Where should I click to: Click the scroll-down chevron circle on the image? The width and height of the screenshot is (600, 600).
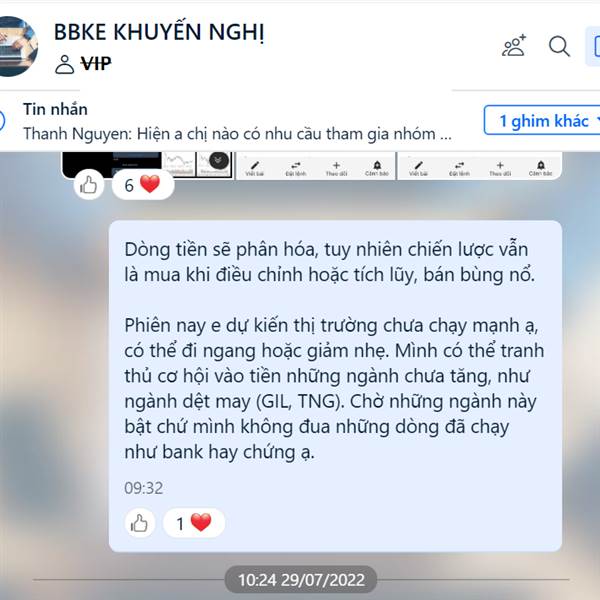219,161
